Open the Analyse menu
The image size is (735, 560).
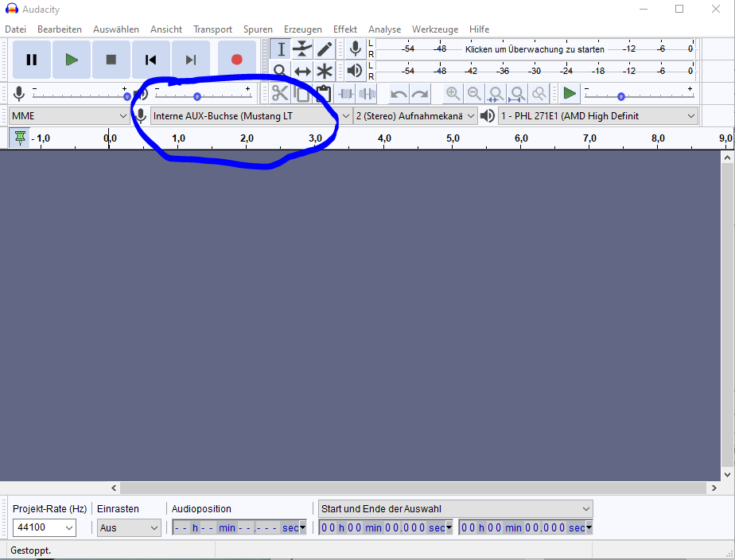384,29
